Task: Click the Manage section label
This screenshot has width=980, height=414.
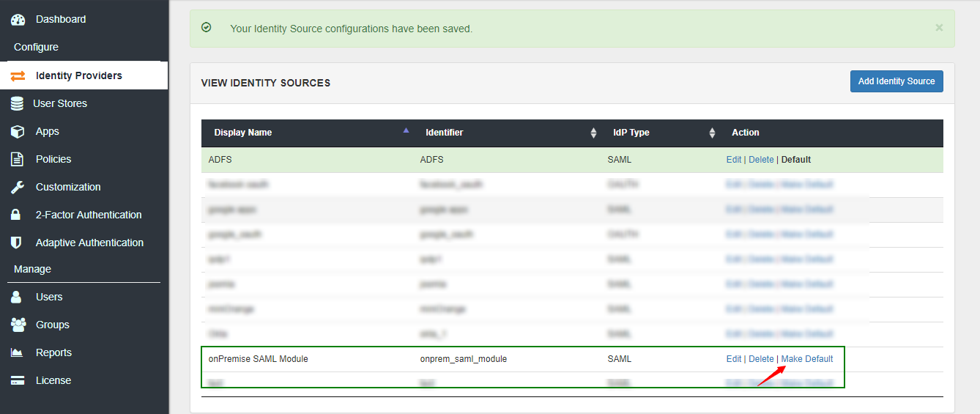Action: coord(32,269)
